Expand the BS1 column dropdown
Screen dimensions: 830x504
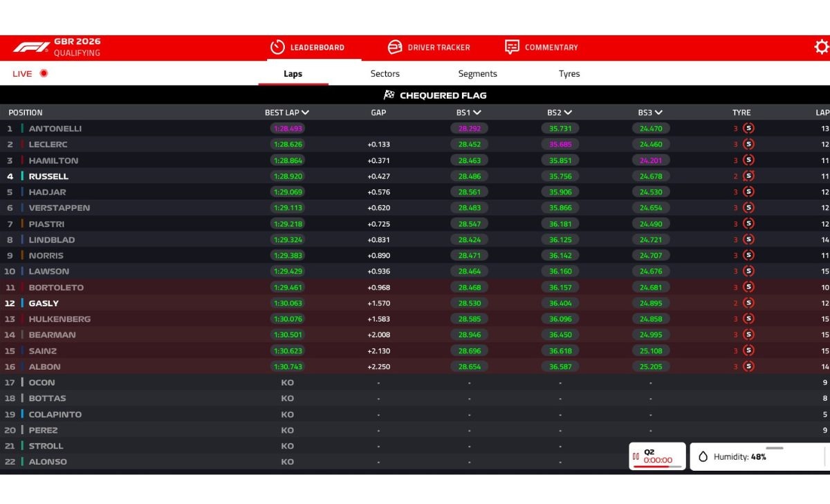click(x=477, y=113)
